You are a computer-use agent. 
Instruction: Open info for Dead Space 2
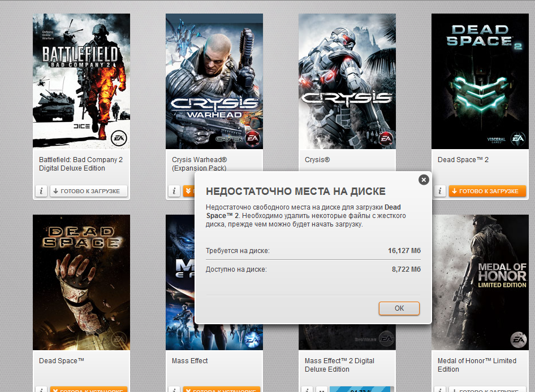pyautogui.click(x=440, y=191)
